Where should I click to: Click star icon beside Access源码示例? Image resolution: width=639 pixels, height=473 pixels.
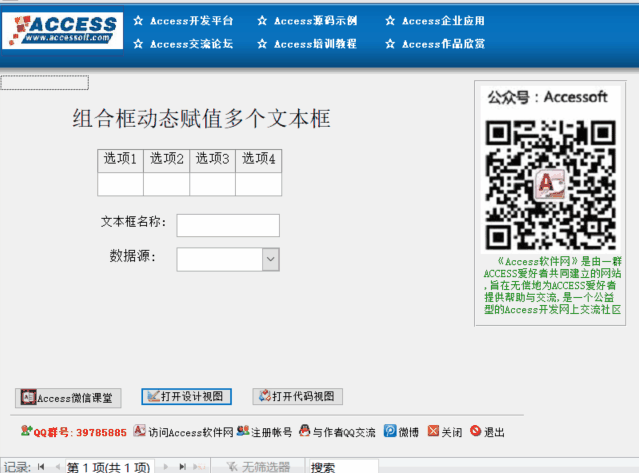pyautogui.click(x=262, y=20)
